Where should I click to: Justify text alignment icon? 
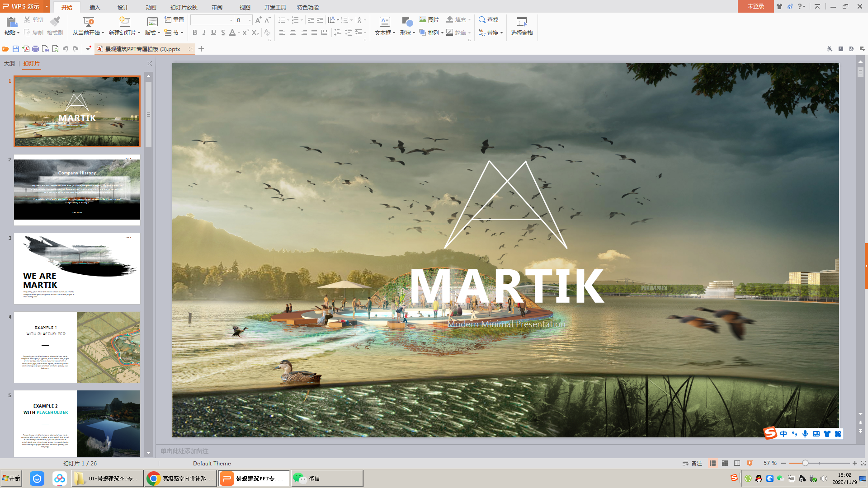[x=314, y=33]
